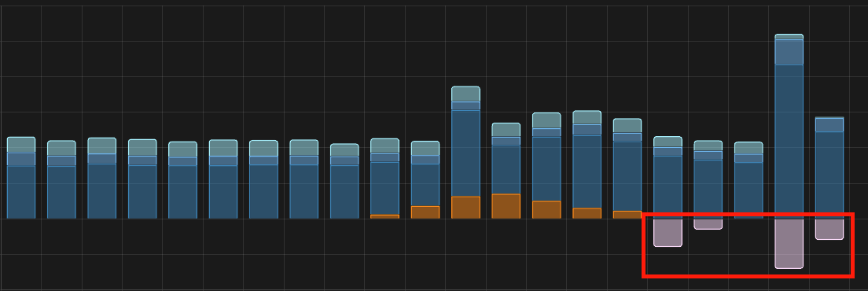868x291 pixels.
Task: Click the red-boxed bar lacking a pink segment
Action: 748,180
